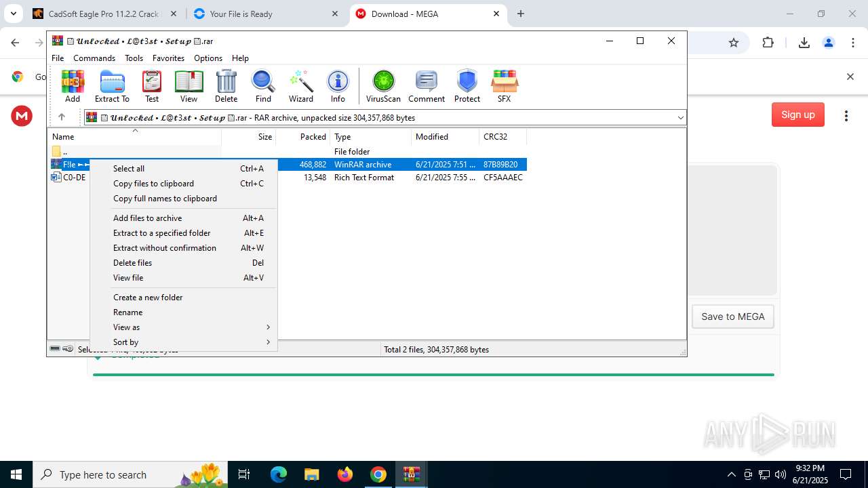The height and width of the screenshot is (488, 868).
Task: Choose Extract to a specified folder
Action: [x=184, y=233]
